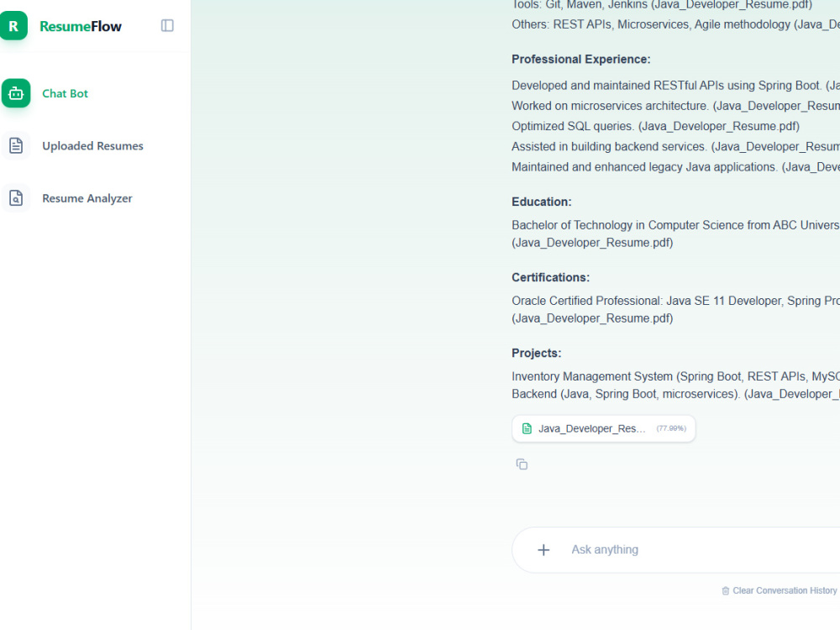
Task: Click the Bachelor of Technology line
Action: tap(675, 225)
